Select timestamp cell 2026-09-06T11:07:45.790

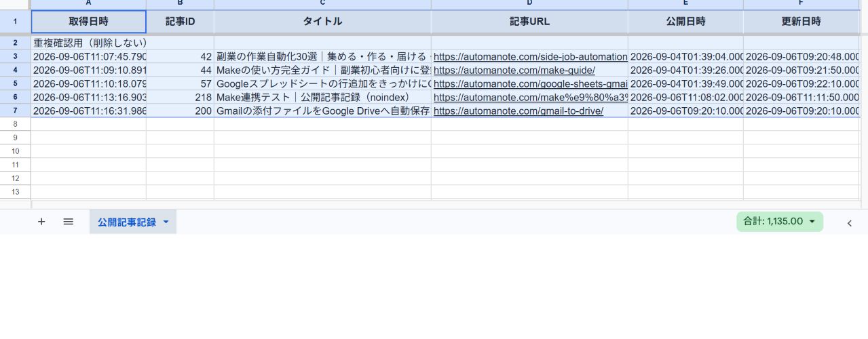(89, 57)
